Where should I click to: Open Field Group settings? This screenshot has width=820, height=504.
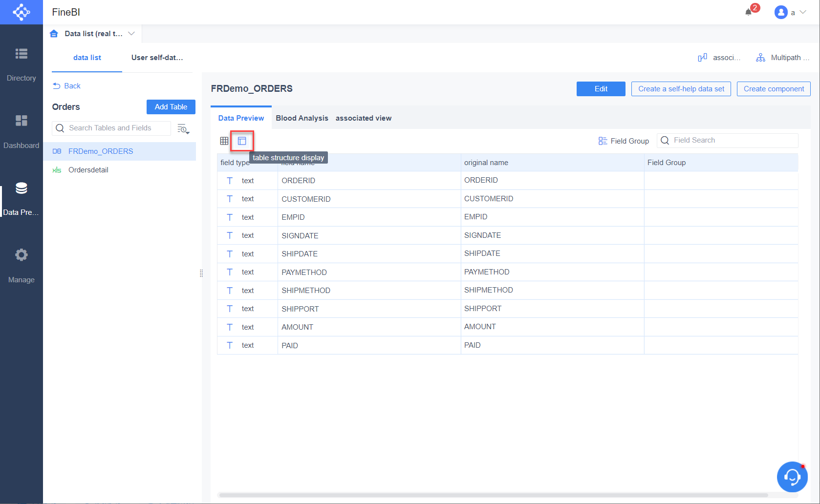624,141
